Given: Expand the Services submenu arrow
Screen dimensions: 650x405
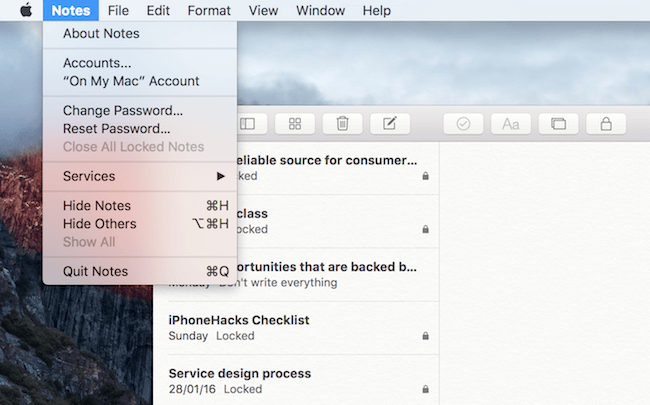Looking at the screenshot, I should 221,176.
